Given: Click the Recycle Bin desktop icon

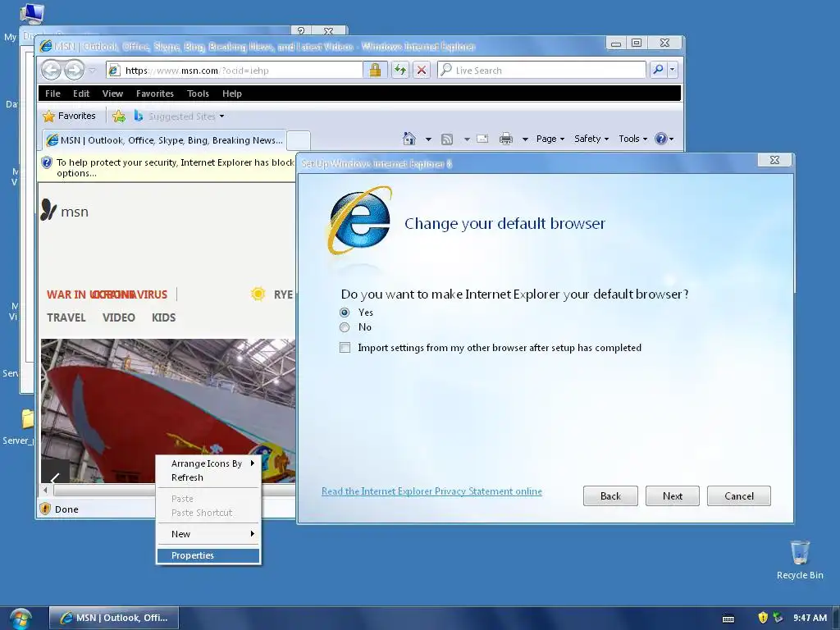Looking at the screenshot, I should pyautogui.click(x=800, y=559).
